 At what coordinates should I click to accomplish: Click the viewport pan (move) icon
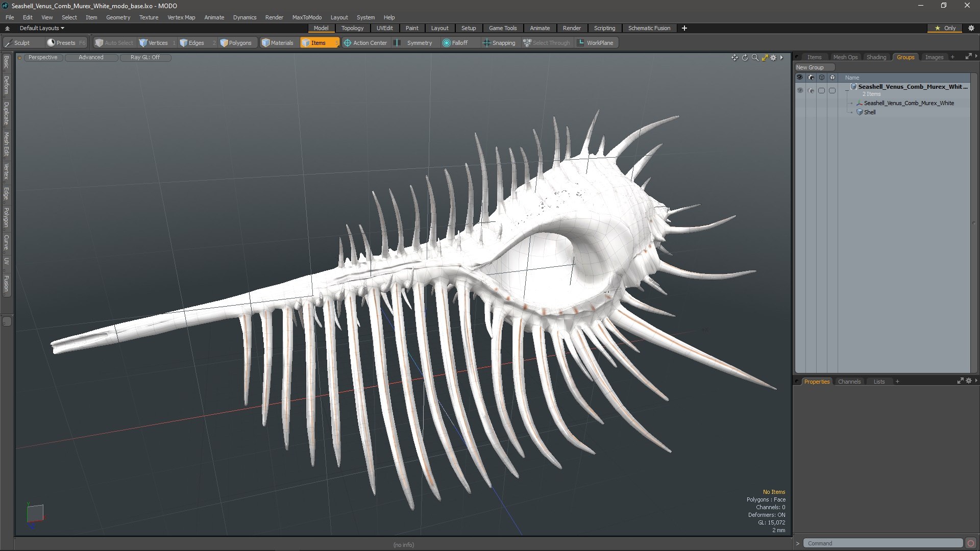[734, 58]
